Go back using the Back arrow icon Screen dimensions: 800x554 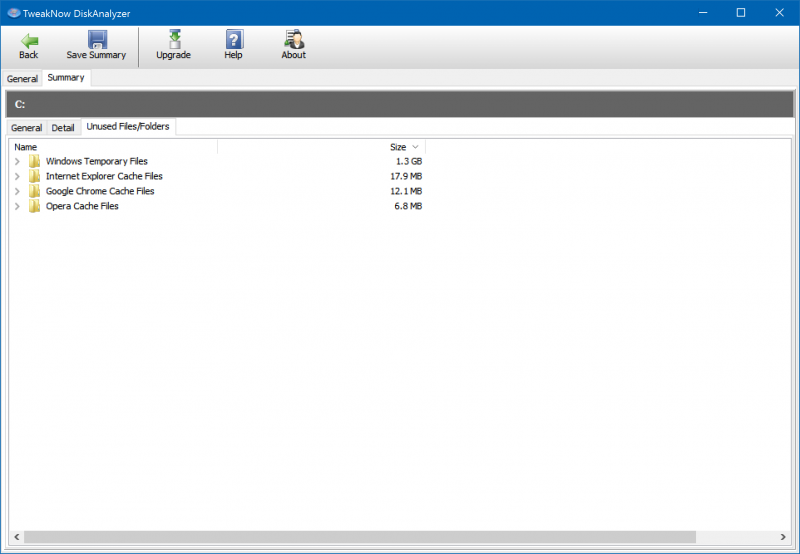(29, 40)
